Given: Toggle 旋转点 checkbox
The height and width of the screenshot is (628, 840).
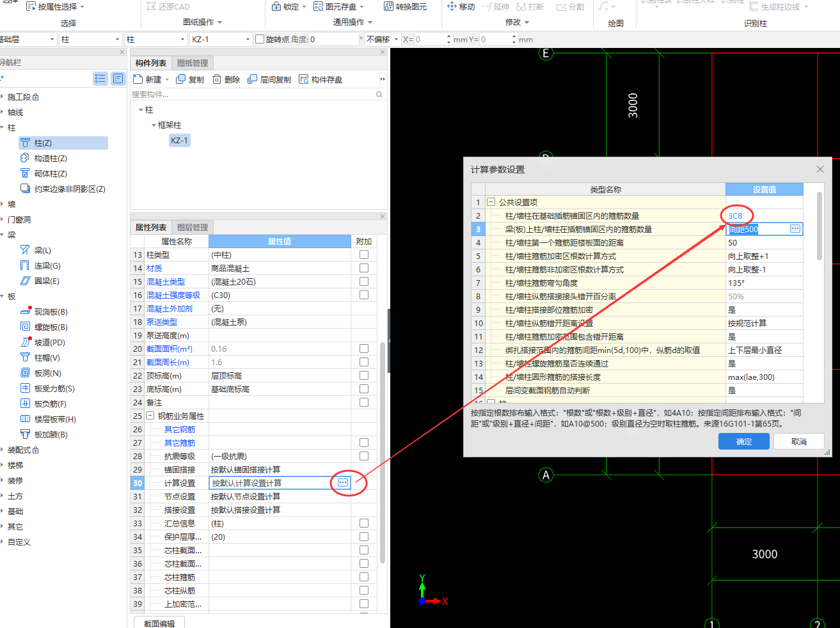Looking at the screenshot, I should pos(260,39).
